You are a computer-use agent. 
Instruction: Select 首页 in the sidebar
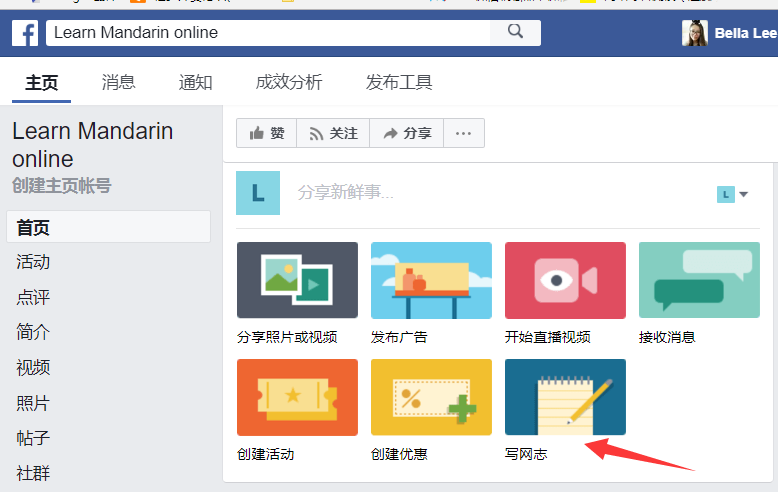pos(109,227)
